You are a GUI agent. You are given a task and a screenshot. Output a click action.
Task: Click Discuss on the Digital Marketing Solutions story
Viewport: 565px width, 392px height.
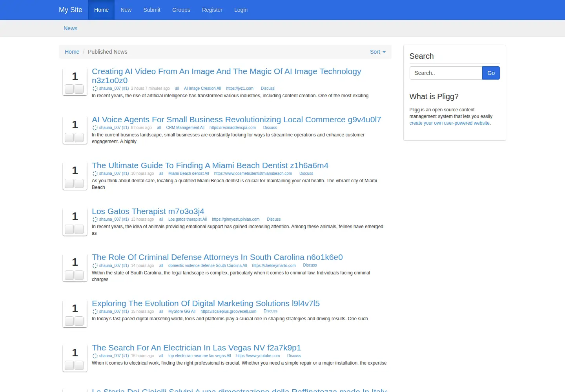270,311
